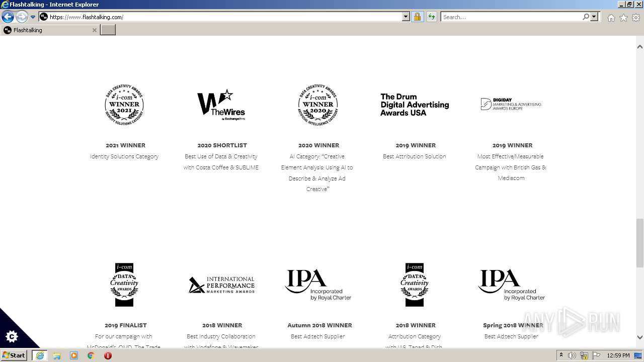Image resolution: width=644 pixels, height=362 pixels.
Task: Click the search magnifier icon
Action: point(586,17)
